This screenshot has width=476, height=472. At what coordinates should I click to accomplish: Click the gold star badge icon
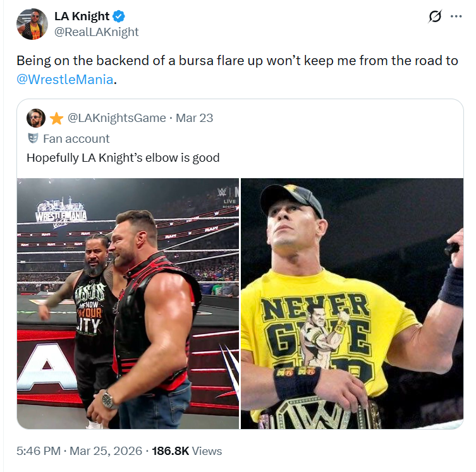[56, 118]
